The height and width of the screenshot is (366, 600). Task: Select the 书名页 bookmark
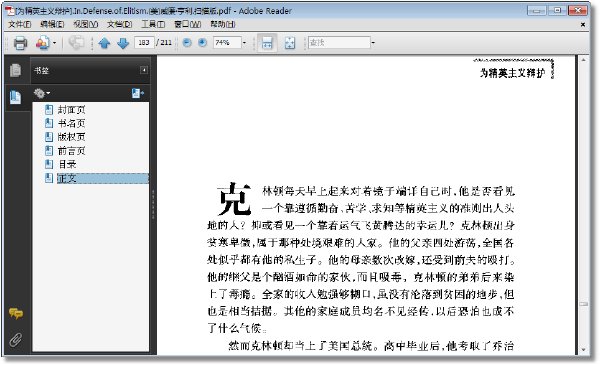[72, 123]
